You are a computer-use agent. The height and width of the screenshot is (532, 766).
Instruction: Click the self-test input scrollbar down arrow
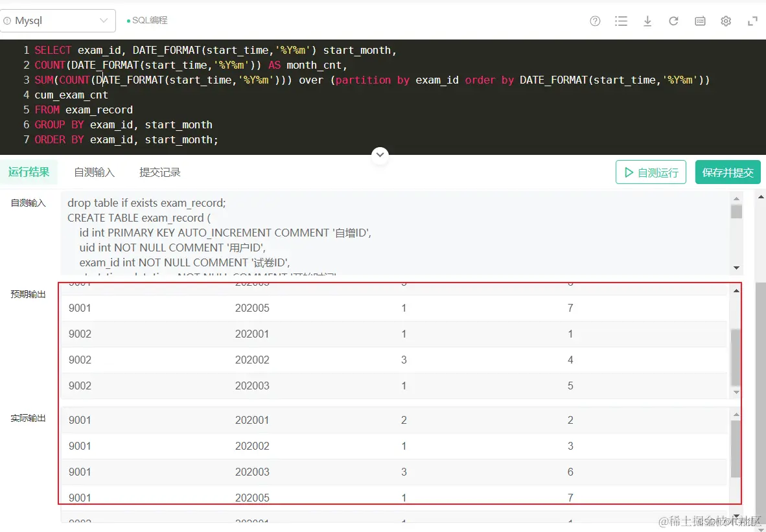737,268
